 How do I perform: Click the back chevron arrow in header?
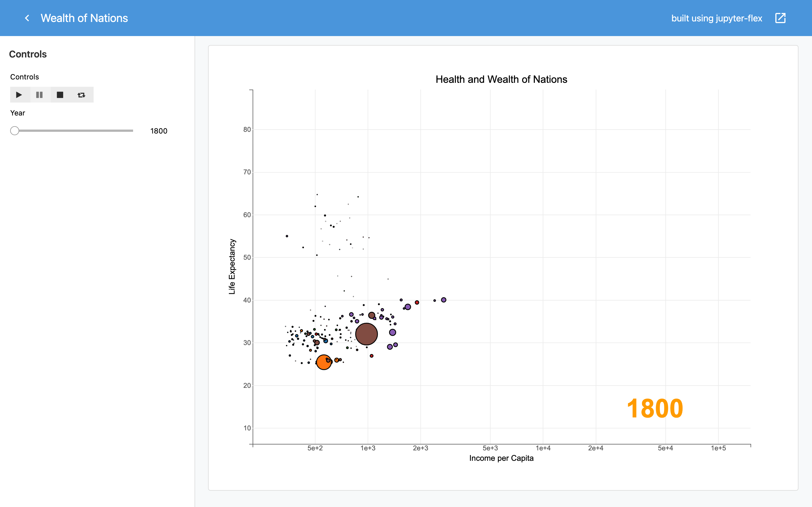click(x=27, y=18)
